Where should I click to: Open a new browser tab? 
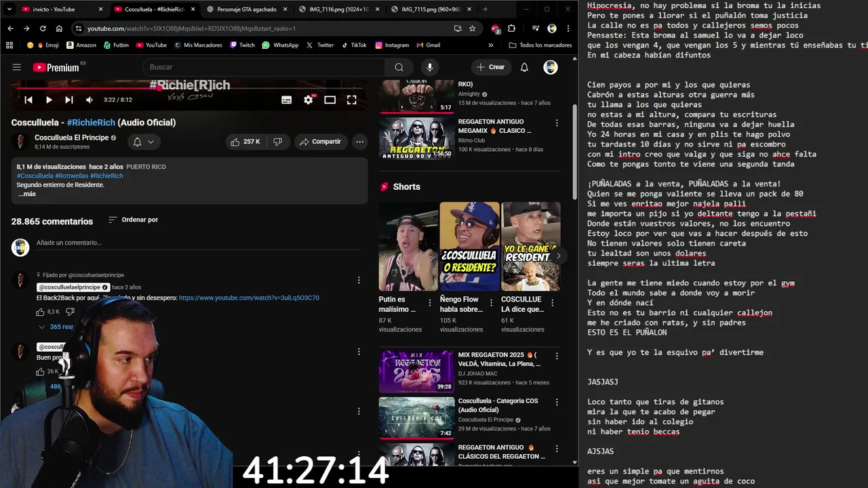485,9
